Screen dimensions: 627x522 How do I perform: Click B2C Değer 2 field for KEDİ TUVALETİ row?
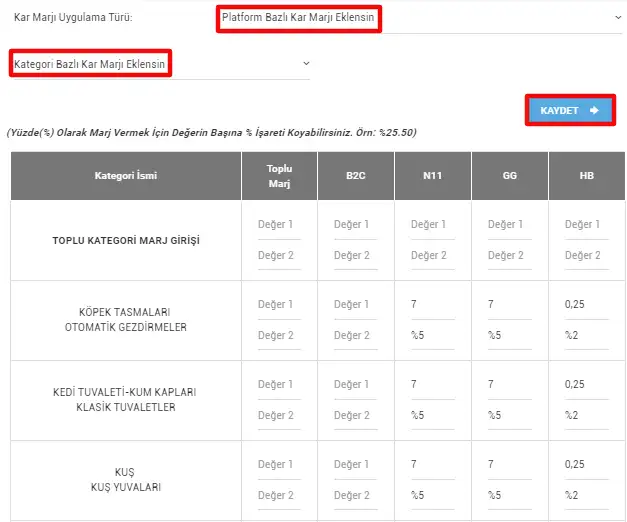pyautogui.click(x=355, y=416)
